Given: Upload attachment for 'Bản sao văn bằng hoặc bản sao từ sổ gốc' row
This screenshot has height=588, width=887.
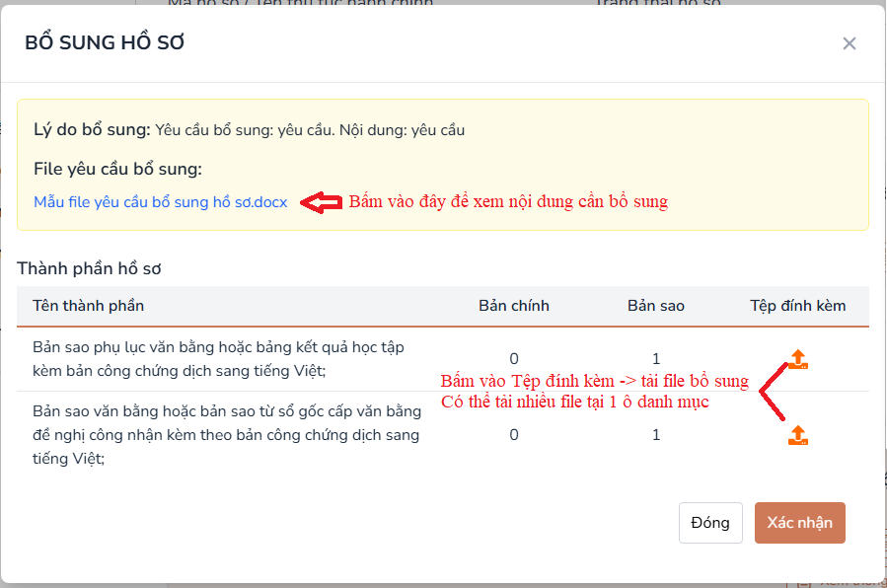Looking at the screenshot, I should [x=797, y=435].
